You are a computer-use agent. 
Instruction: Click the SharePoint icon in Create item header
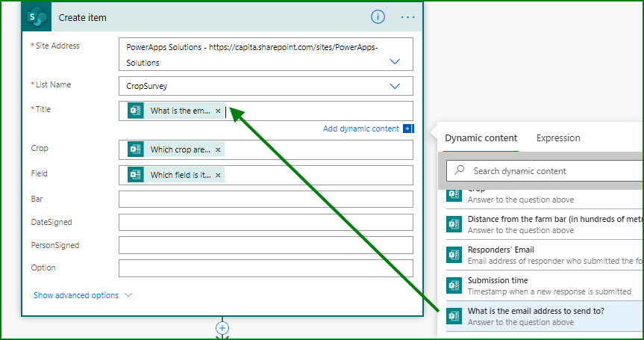click(x=37, y=18)
